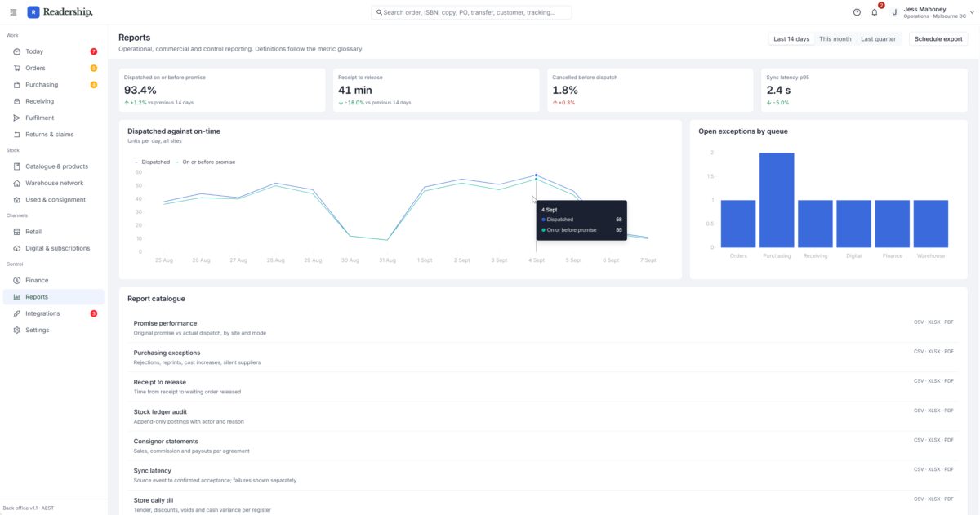Open the Today sidebar icon

pyautogui.click(x=17, y=51)
